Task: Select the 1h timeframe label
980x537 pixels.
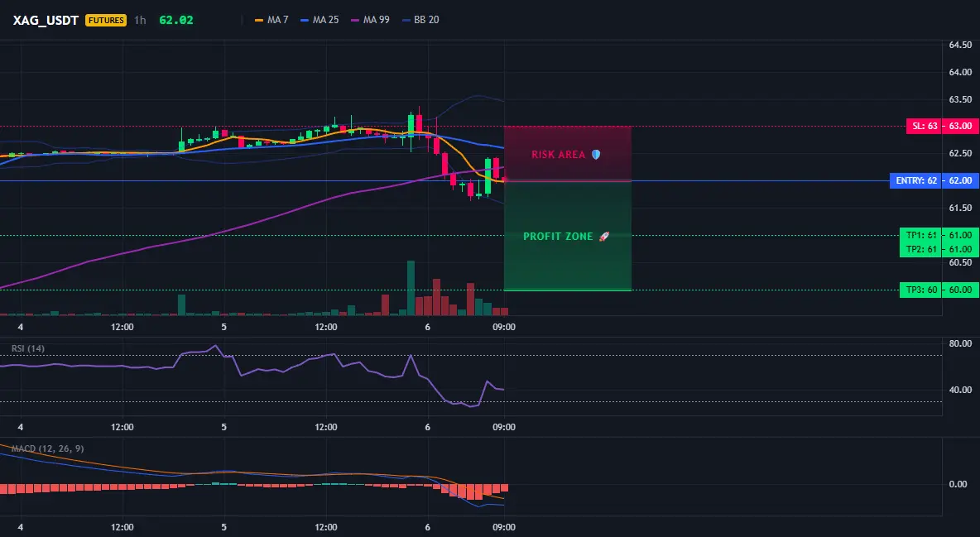Action: coord(140,20)
